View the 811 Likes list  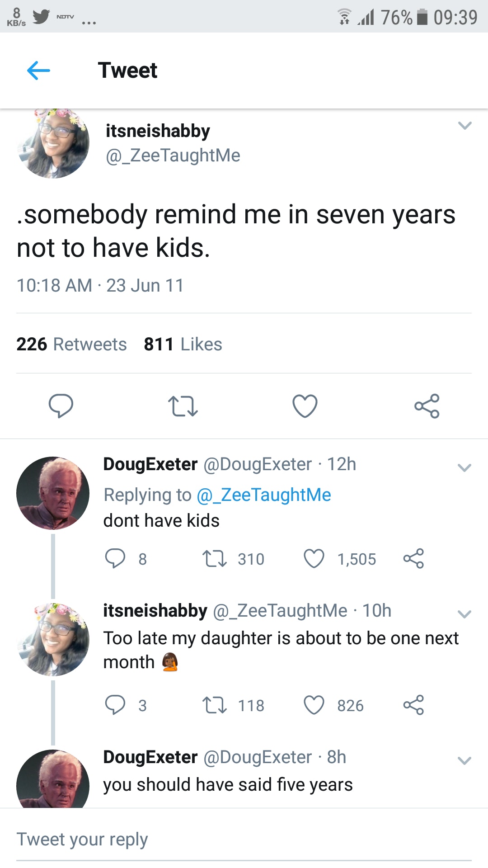(183, 344)
